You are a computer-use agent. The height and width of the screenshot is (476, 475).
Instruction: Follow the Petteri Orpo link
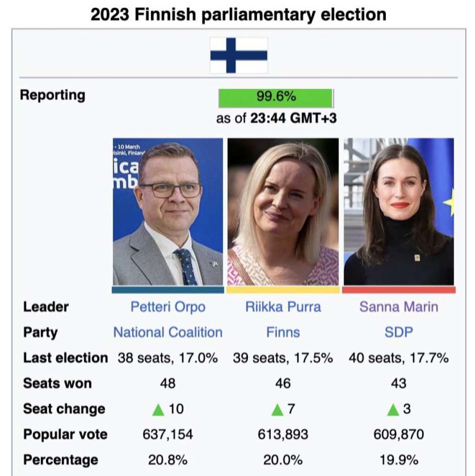click(x=168, y=307)
